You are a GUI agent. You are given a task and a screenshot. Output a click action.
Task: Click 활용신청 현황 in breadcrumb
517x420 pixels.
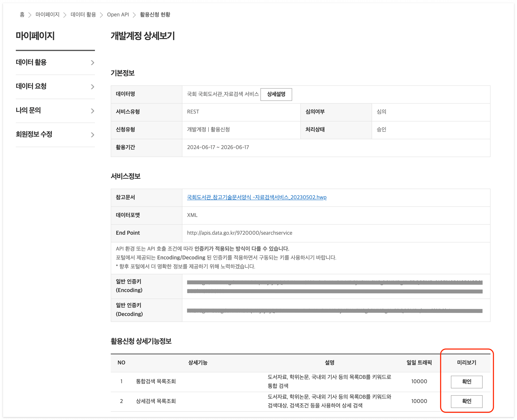(x=155, y=15)
